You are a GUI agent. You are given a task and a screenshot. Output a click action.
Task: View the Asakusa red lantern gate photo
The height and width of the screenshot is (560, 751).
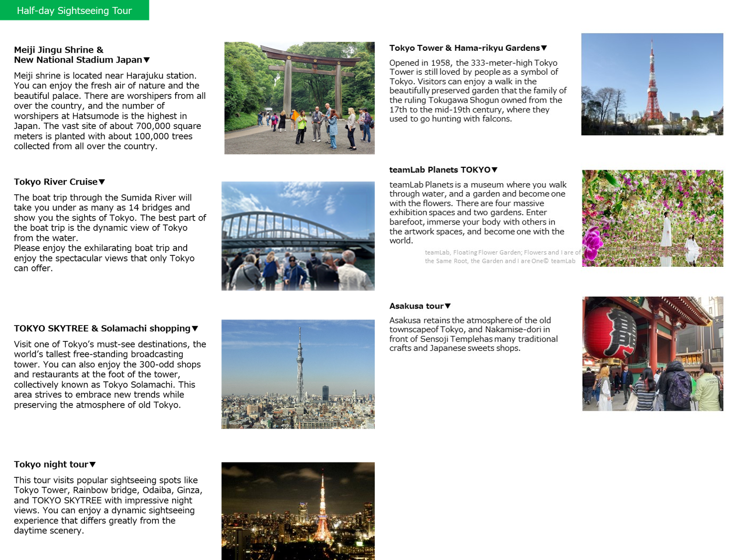click(x=652, y=353)
